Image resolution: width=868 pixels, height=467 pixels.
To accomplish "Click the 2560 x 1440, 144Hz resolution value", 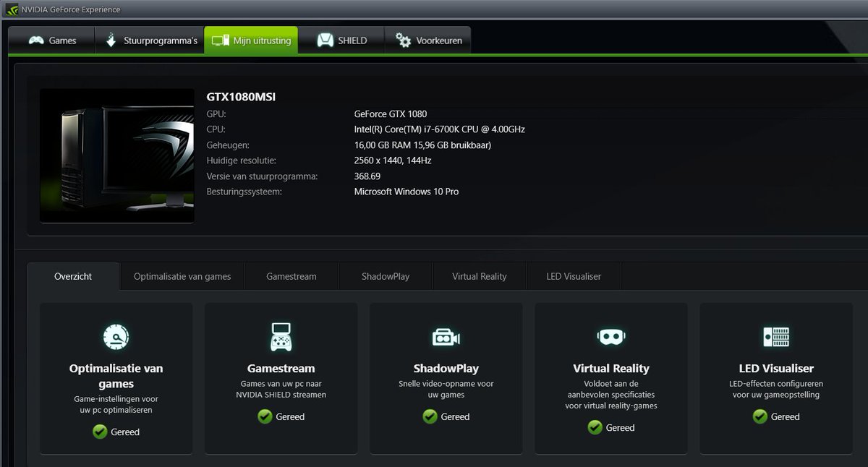I will coord(393,160).
